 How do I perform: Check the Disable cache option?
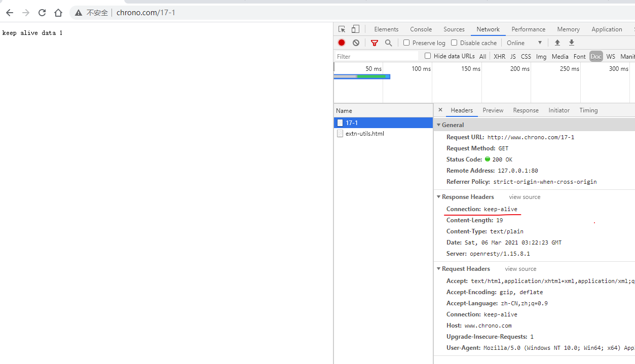454,43
